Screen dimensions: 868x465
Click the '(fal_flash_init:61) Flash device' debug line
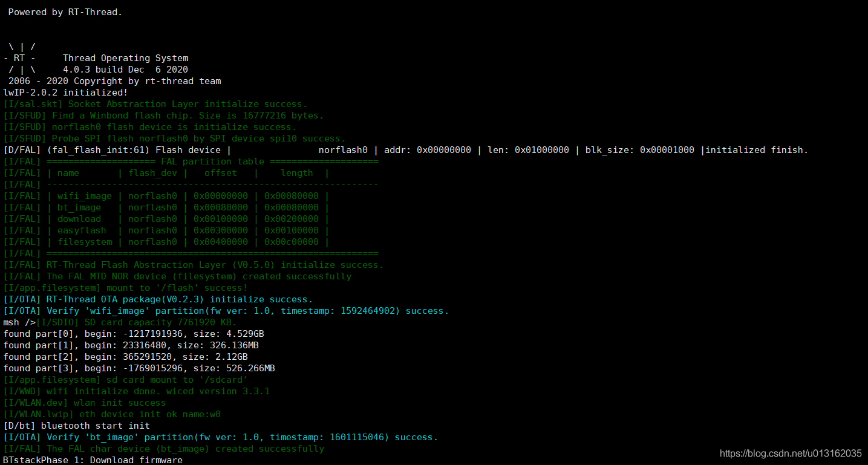click(x=406, y=150)
